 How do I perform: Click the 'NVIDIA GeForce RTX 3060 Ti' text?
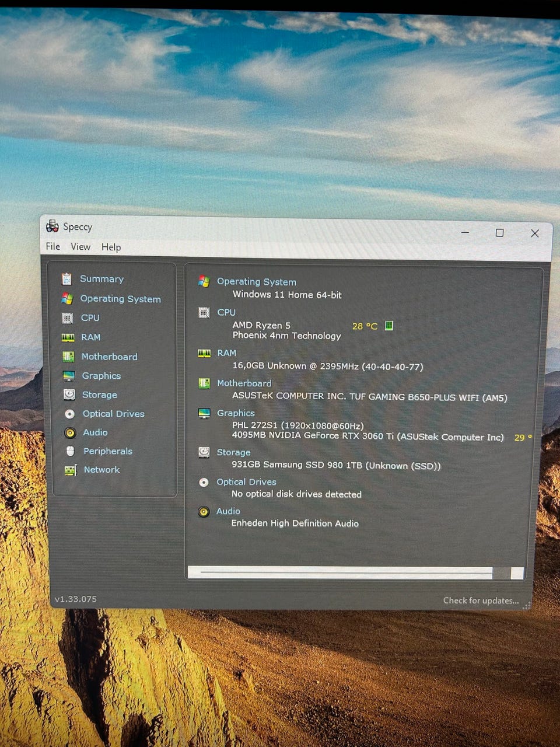click(331, 435)
